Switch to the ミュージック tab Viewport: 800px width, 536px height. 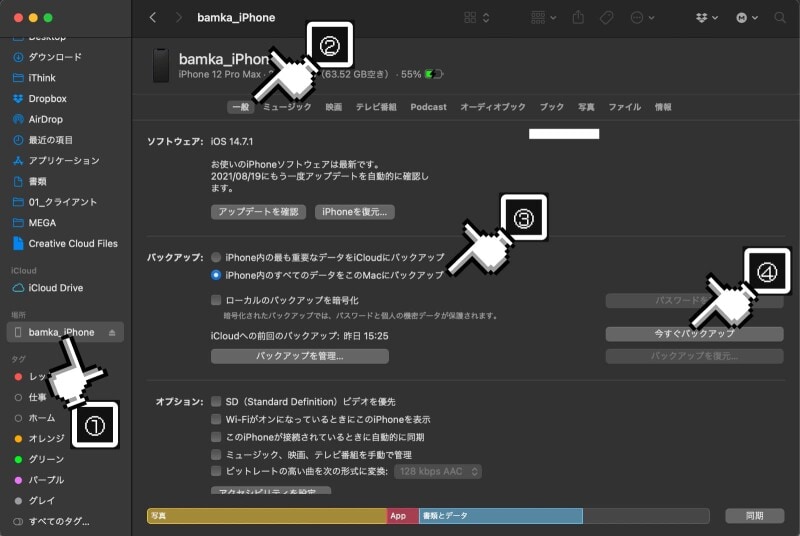point(287,107)
